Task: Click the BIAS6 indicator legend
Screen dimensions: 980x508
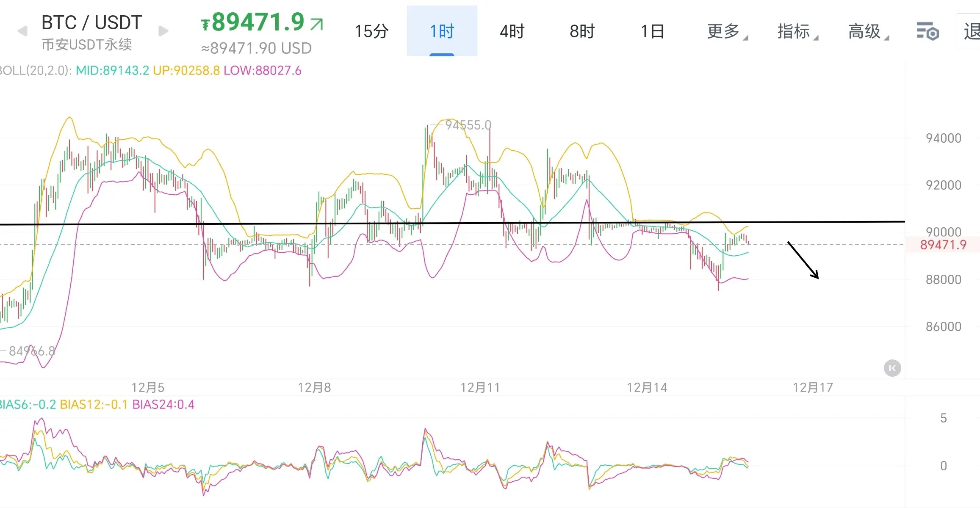Action: coord(28,405)
